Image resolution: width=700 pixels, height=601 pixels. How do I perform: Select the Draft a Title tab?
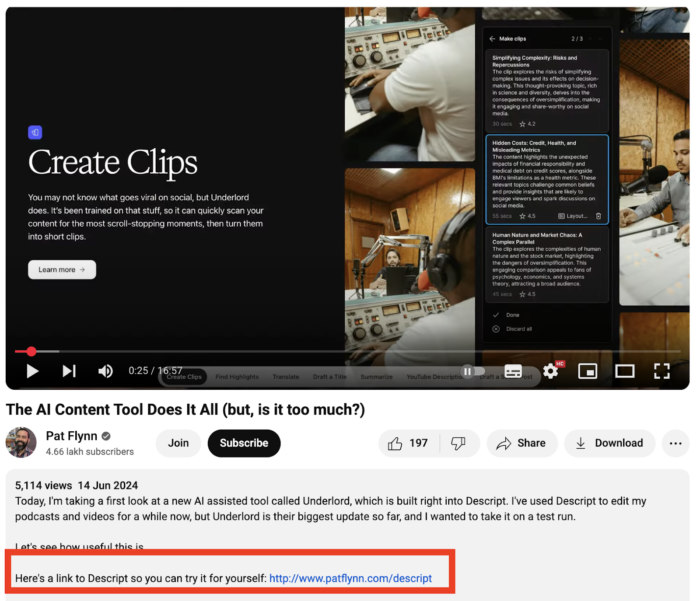pyautogui.click(x=330, y=377)
